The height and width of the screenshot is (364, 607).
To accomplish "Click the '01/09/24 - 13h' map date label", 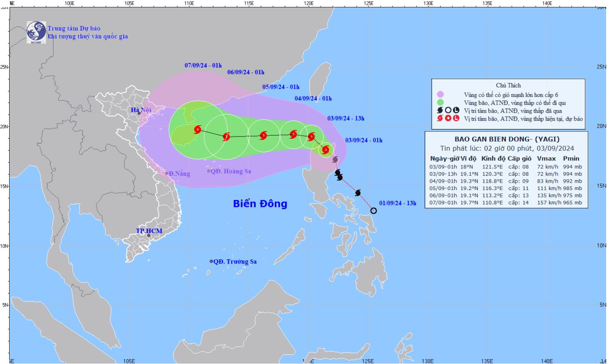I will [398, 203].
